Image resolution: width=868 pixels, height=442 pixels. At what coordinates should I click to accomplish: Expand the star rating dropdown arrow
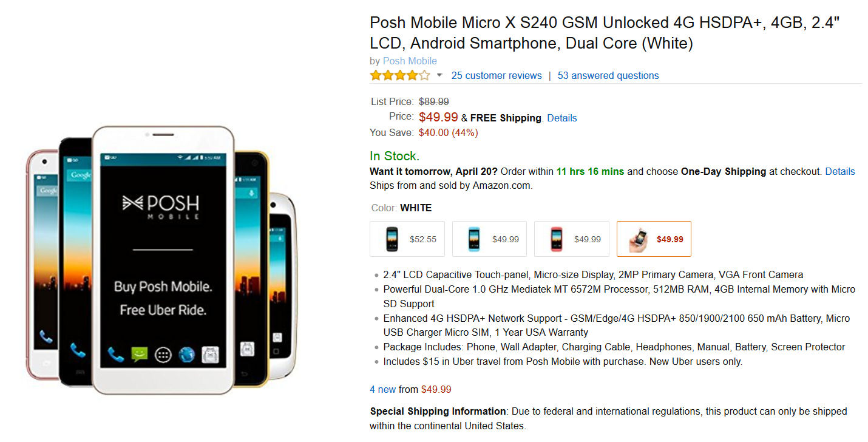click(x=440, y=75)
